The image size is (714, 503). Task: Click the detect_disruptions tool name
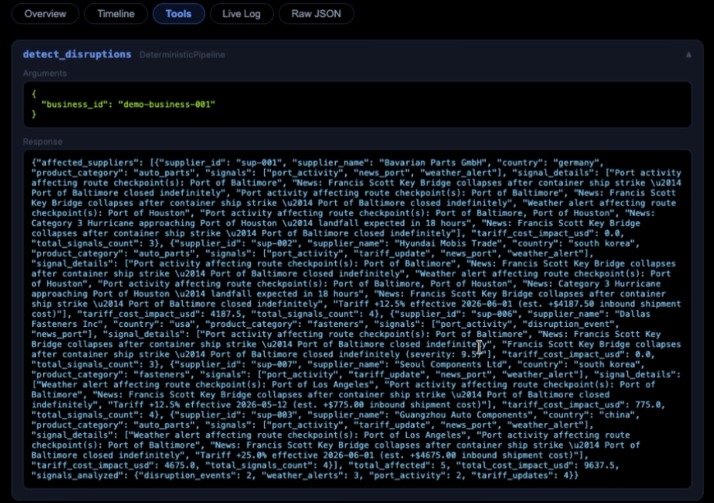click(77, 54)
